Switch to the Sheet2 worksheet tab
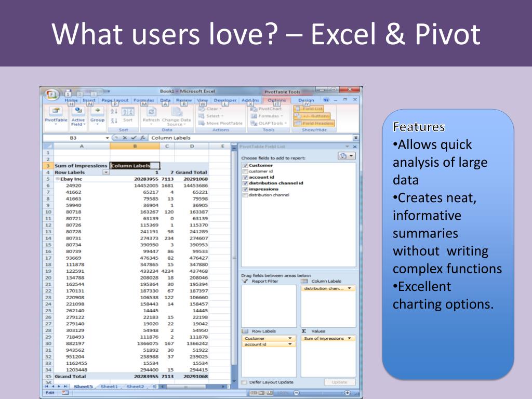Screen dimensions: 532x399 pos(135,387)
